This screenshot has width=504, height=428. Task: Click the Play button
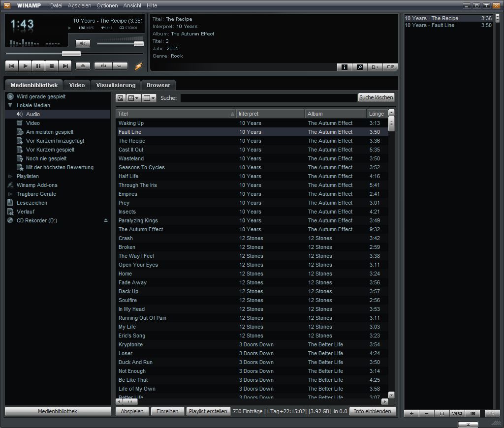tap(25, 66)
